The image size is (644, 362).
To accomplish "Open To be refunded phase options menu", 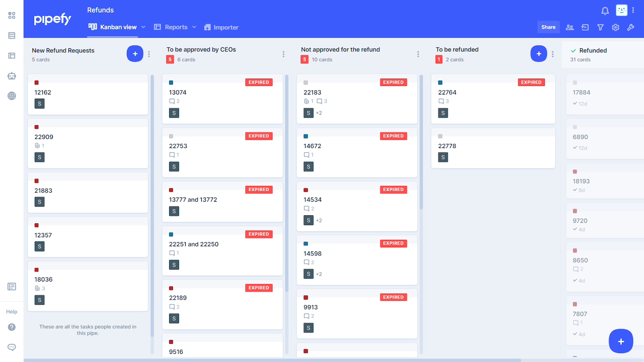I will tap(553, 54).
